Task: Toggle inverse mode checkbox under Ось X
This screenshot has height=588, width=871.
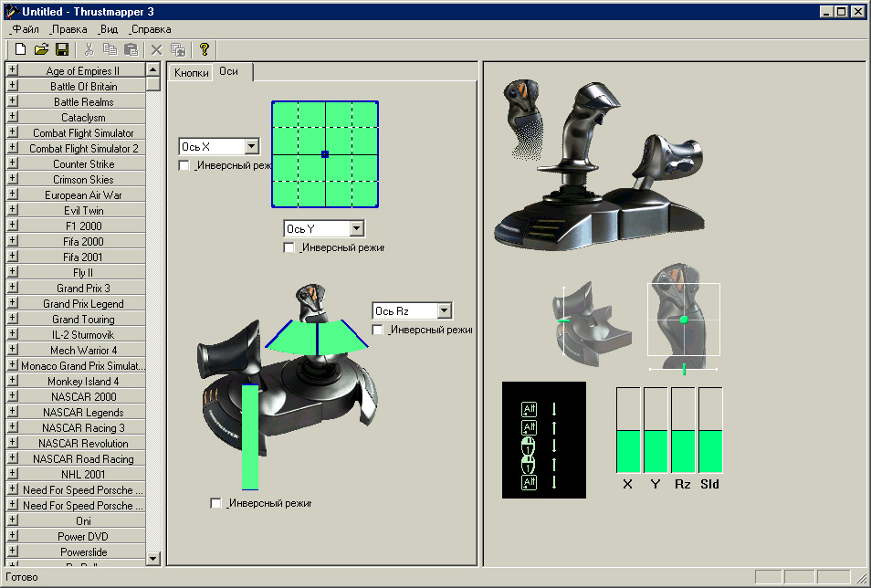Action: click(x=184, y=165)
